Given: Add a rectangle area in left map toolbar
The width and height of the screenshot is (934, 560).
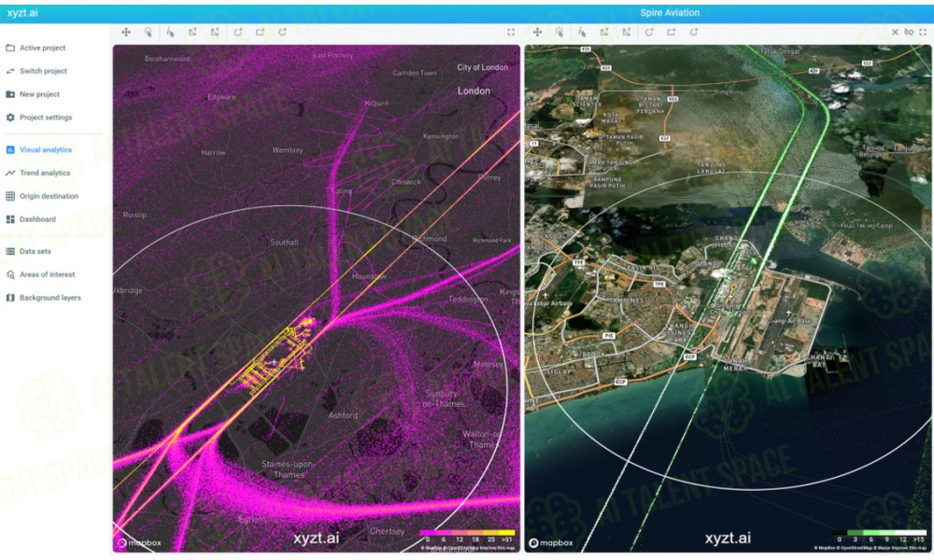Looking at the screenshot, I should [260, 32].
